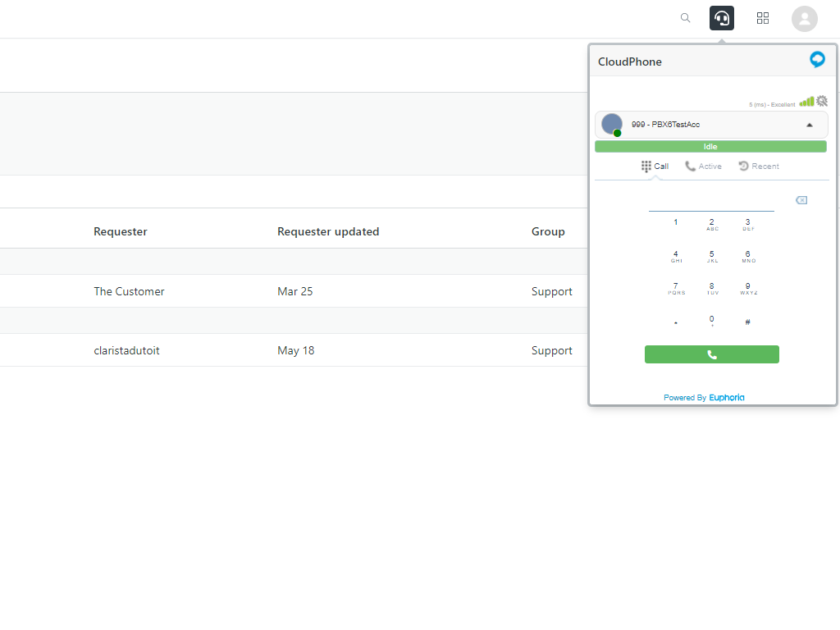
Task: Expand the 999 - PBX6TestAcc account dropdown arrow
Action: (810, 125)
